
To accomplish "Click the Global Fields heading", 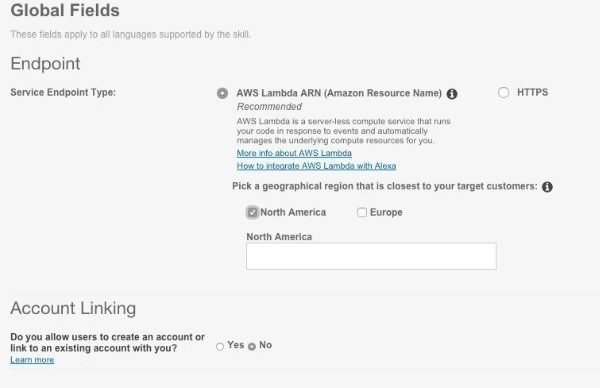I will coord(65,10).
